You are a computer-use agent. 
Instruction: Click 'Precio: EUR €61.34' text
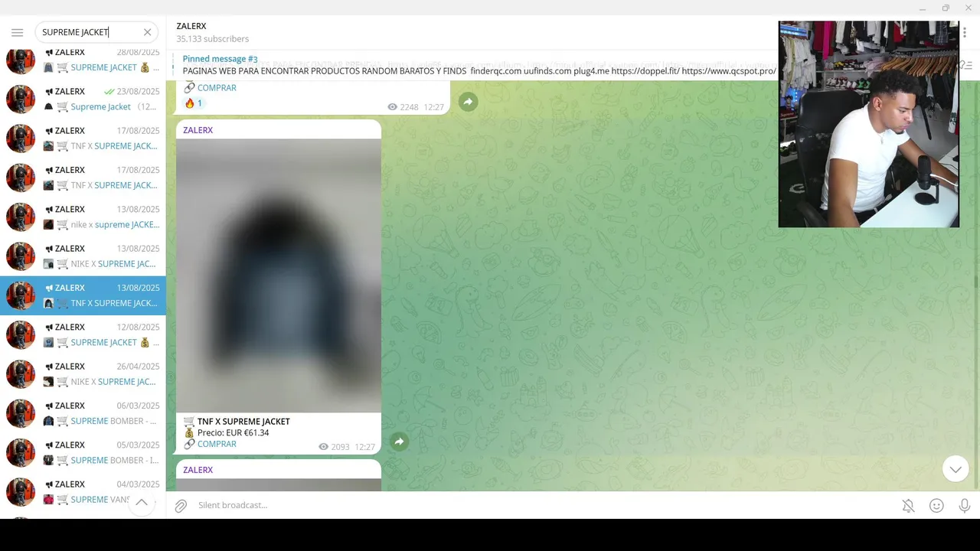click(233, 432)
